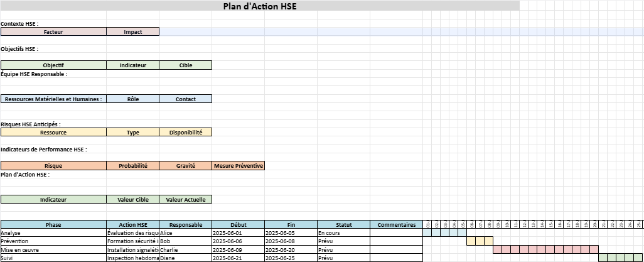Click the 'Plan d'Action HSE' title cell
644x262 pixels.
[260, 6]
